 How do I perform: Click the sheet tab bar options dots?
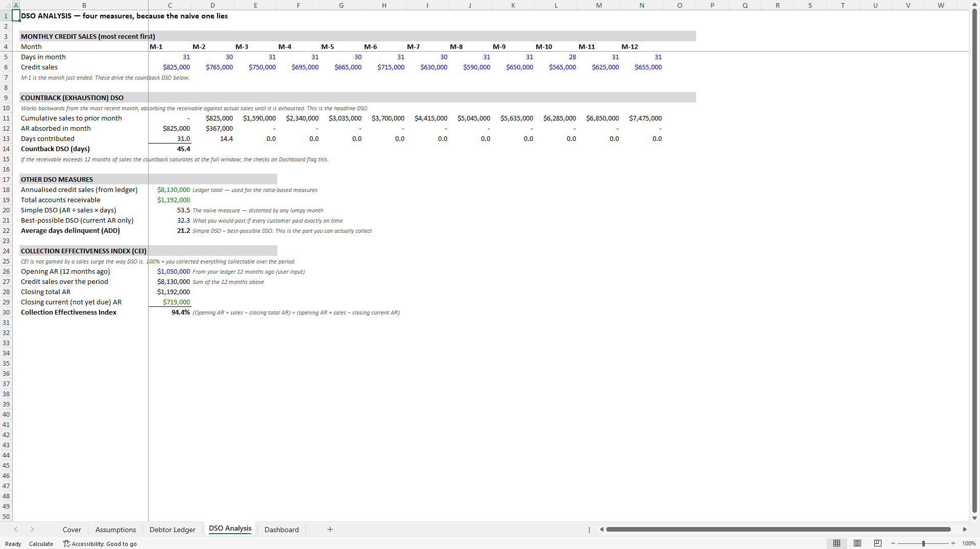coord(589,530)
